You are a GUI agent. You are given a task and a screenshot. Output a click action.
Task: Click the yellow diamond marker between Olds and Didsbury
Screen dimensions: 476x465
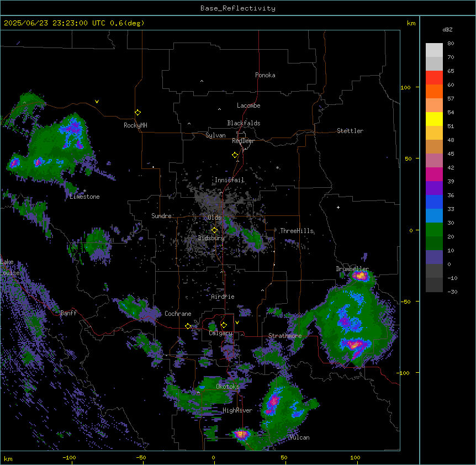tap(214, 230)
